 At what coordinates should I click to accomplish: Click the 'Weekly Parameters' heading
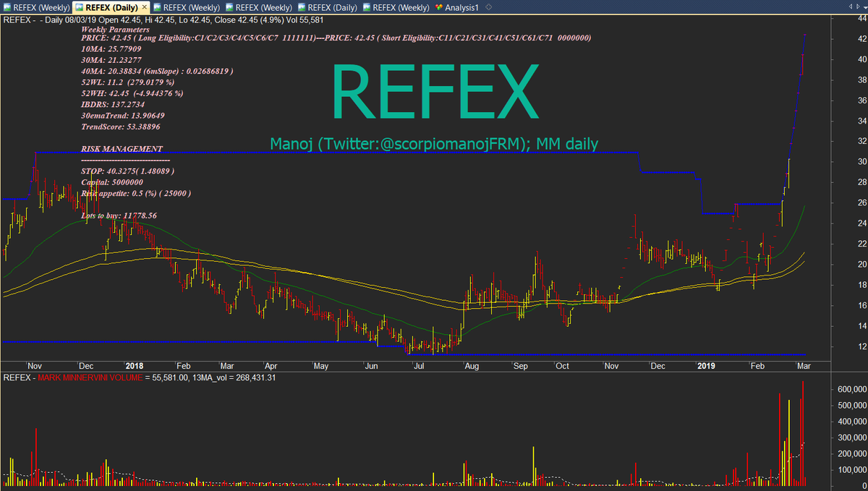(x=115, y=29)
